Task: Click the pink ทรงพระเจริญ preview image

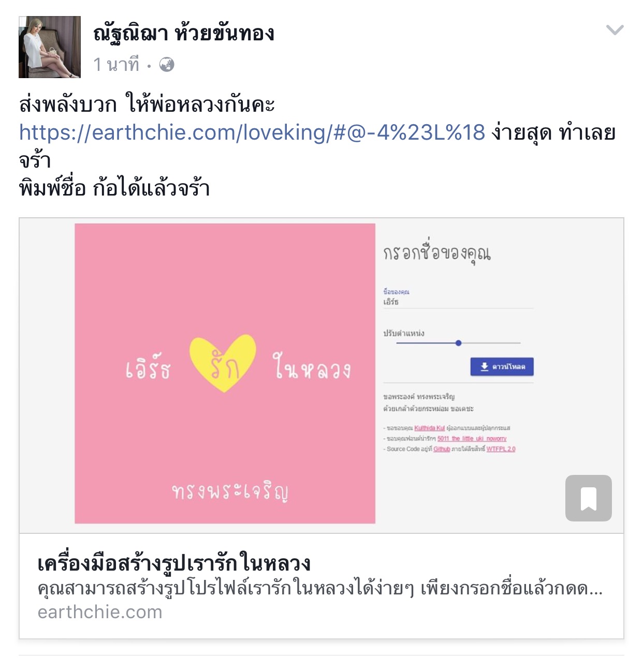Action: [x=225, y=374]
